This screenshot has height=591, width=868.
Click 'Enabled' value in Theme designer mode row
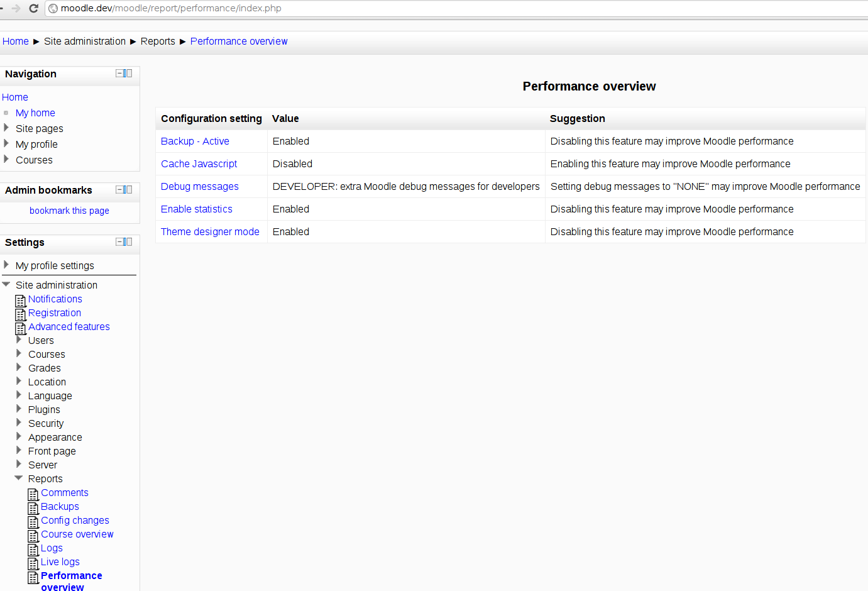click(291, 232)
